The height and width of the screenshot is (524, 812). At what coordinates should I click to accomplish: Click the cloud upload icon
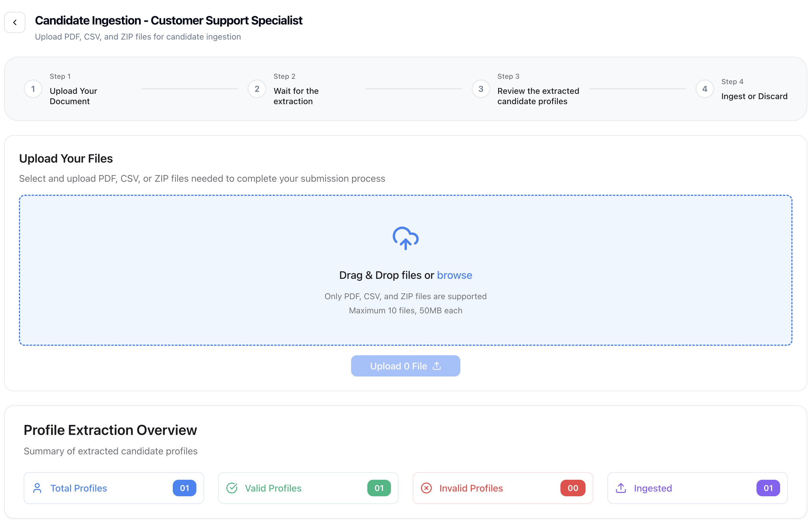pyautogui.click(x=405, y=238)
